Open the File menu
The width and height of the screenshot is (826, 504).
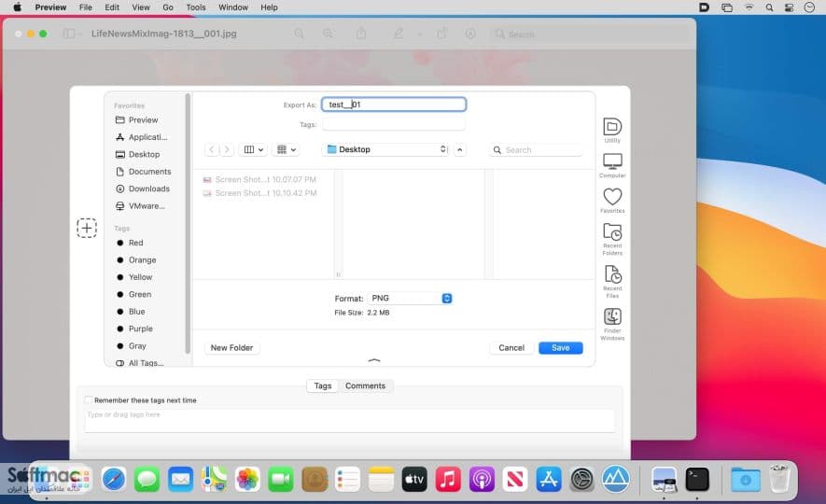[x=85, y=7]
